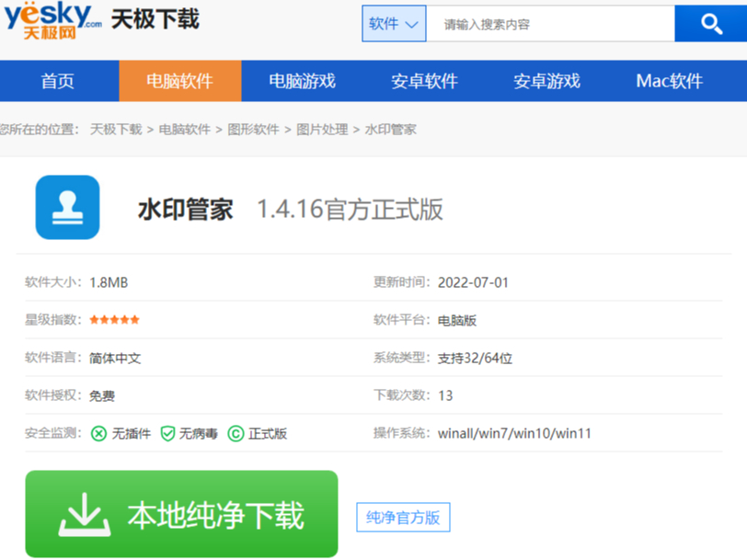Open the 图形软件 breadcrumb link

click(x=254, y=130)
